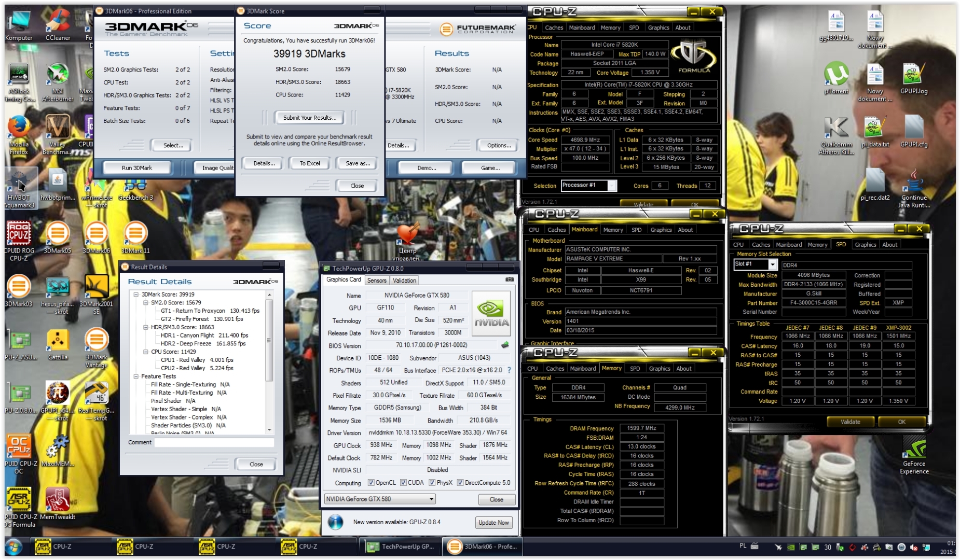This screenshot has height=560, width=960.
Task: Open uTorrent desktop icon
Action: point(836,78)
